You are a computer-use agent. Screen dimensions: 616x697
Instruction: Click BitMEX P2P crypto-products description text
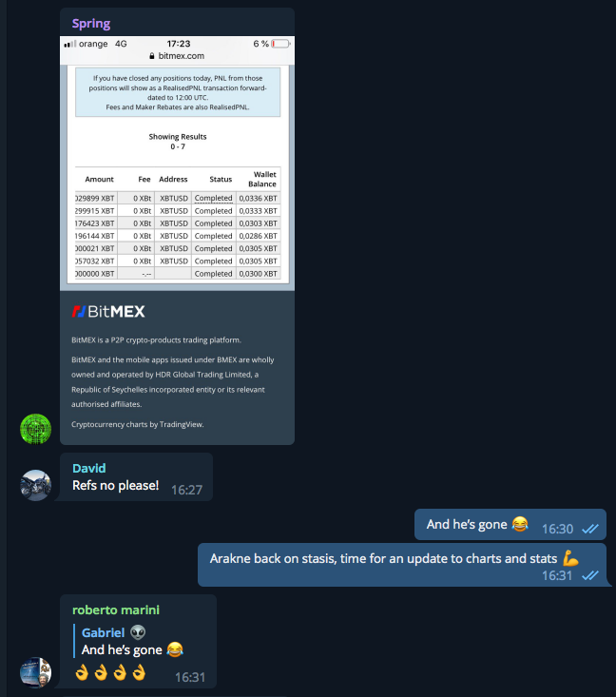157,340
